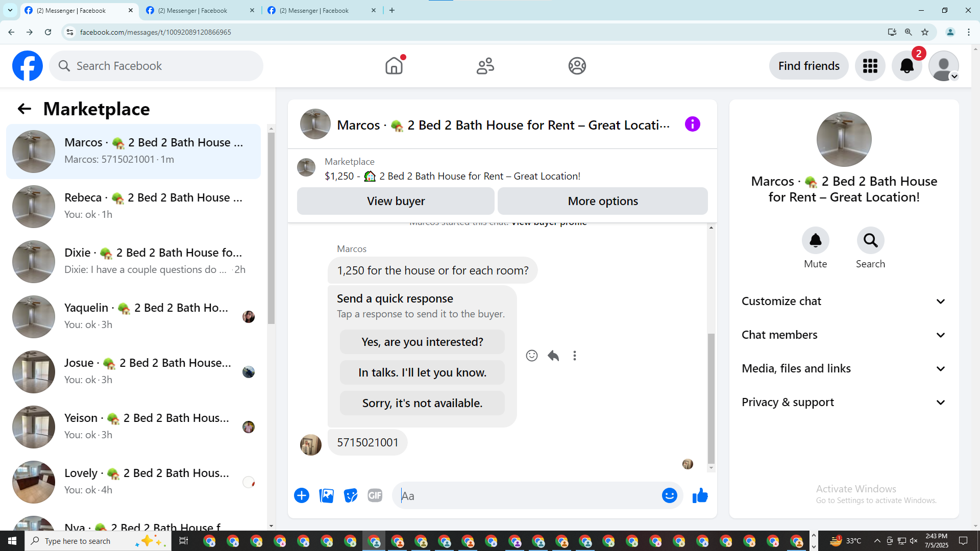Mute this conversation with bell button
The height and width of the screenshot is (551, 980).
(x=815, y=240)
